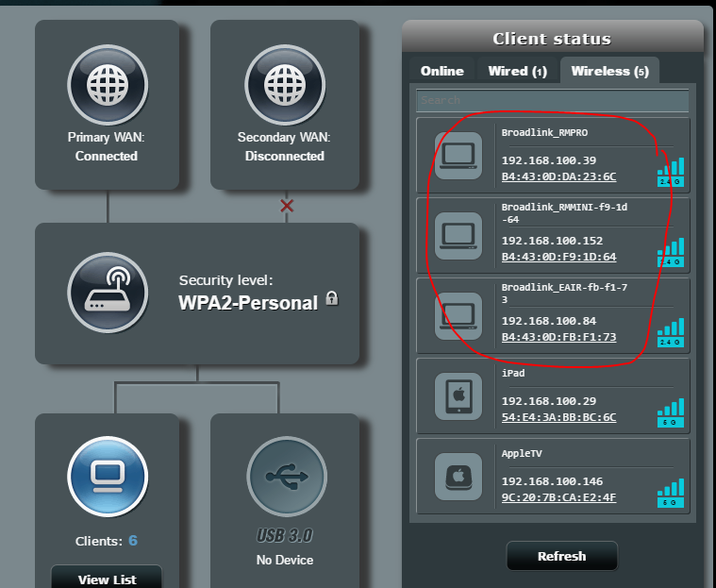Click IP address 192.168.100.29
Image resolution: width=716 pixels, height=588 pixels.
click(549, 401)
